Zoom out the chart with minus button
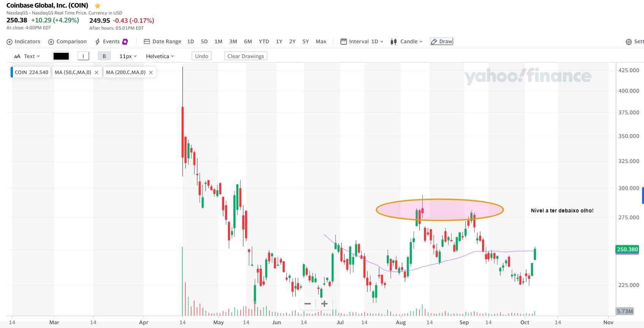Image resolution: width=644 pixels, height=328 pixels. point(308,304)
